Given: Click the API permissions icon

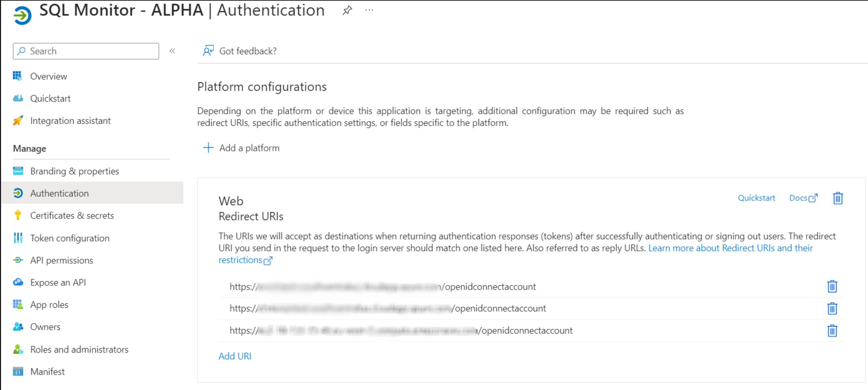Looking at the screenshot, I should point(18,260).
